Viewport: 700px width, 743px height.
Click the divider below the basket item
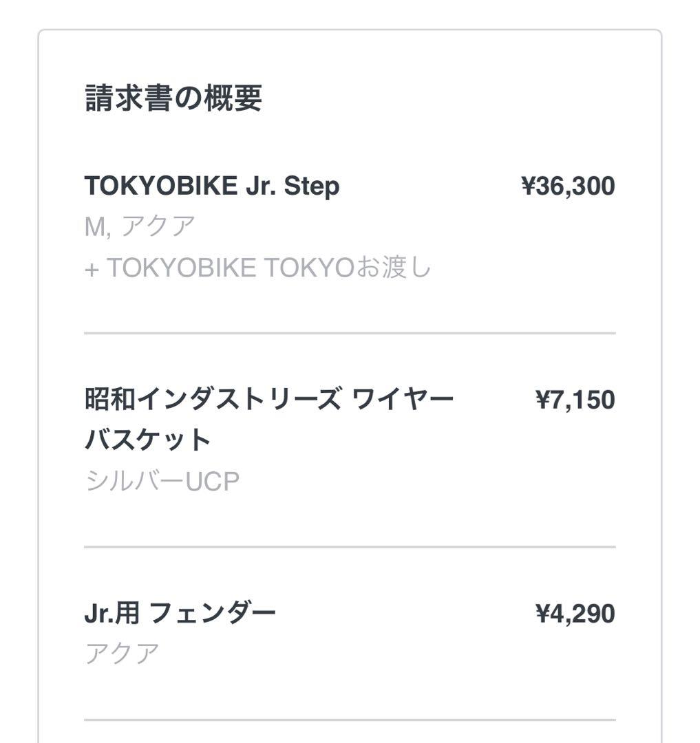(x=350, y=547)
